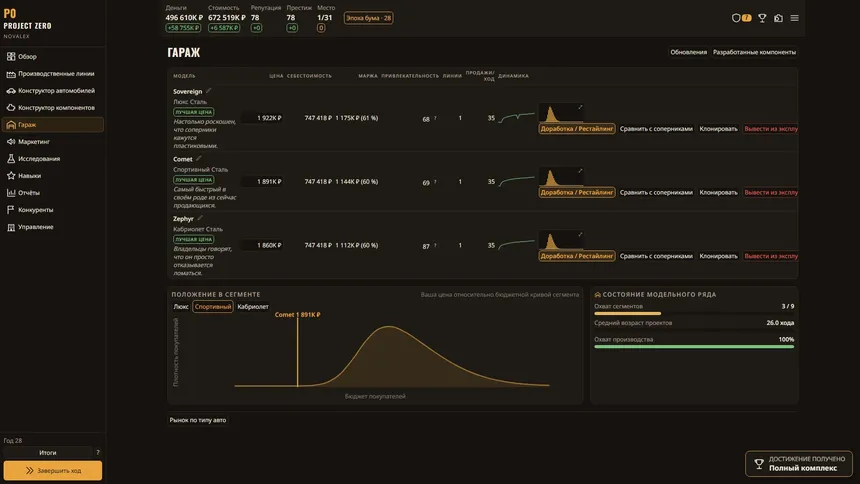Image resolution: width=860 pixels, height=484 pixels.
Task: Expand Sovereign's mini distribution chart
Action: tap(580, 107)
